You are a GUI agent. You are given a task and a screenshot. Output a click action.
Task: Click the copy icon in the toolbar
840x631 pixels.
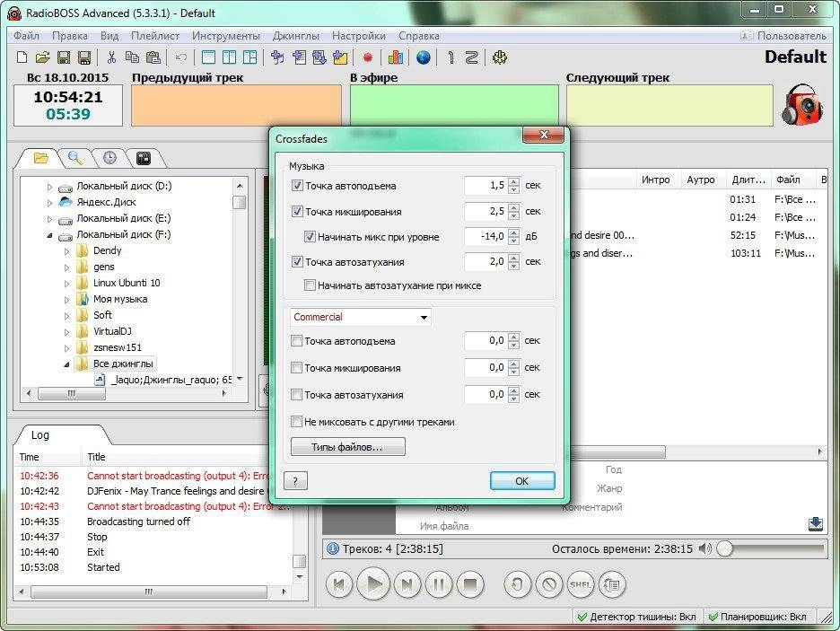click(x=132, y=57)
